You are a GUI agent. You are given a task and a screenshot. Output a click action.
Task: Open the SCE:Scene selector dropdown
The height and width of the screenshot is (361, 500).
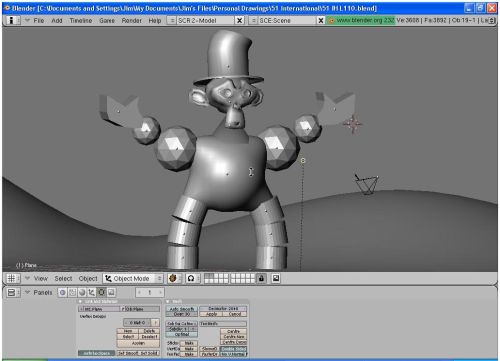coord(283,20)
